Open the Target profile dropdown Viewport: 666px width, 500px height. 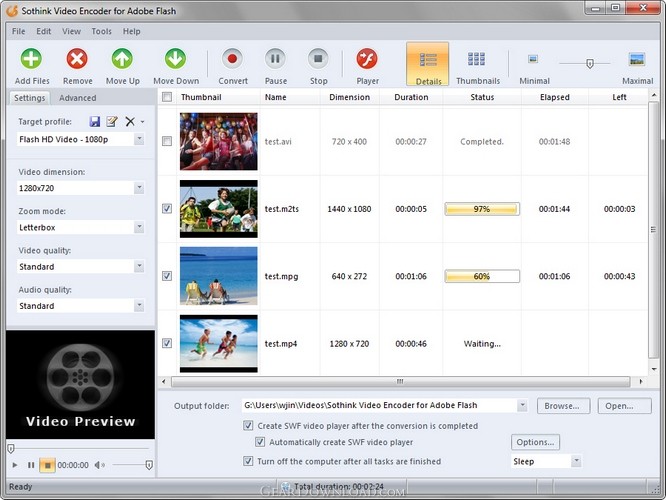click(x=139, y=139)
